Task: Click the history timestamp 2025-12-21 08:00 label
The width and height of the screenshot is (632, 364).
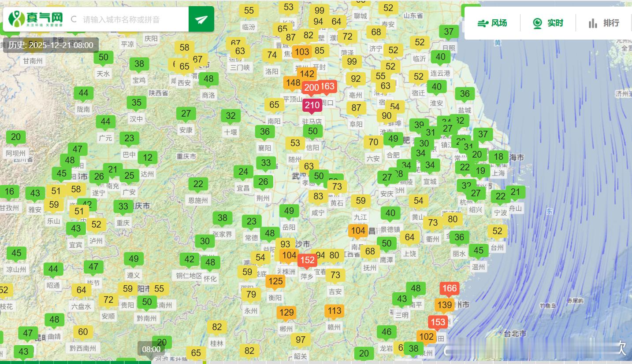Action: point(51,45)
